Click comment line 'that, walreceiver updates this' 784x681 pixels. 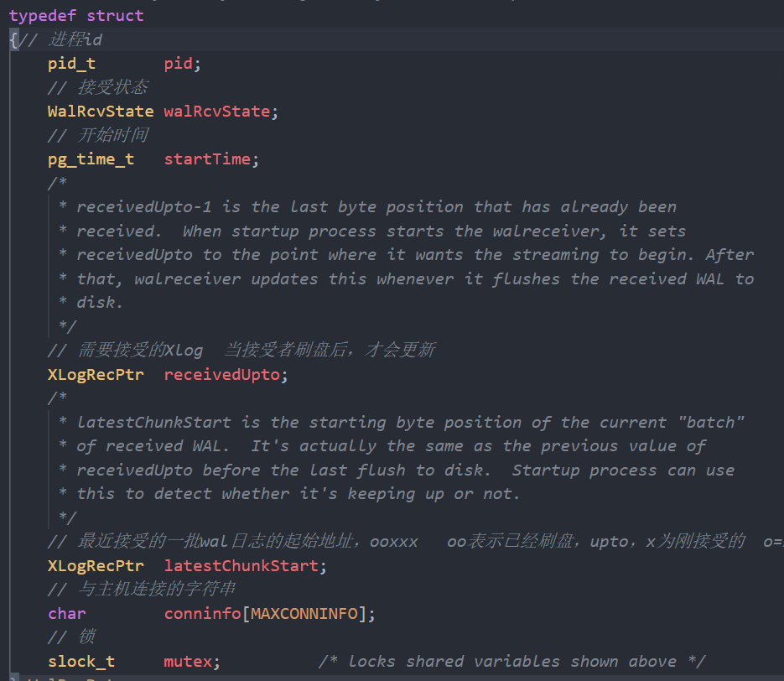406,278
